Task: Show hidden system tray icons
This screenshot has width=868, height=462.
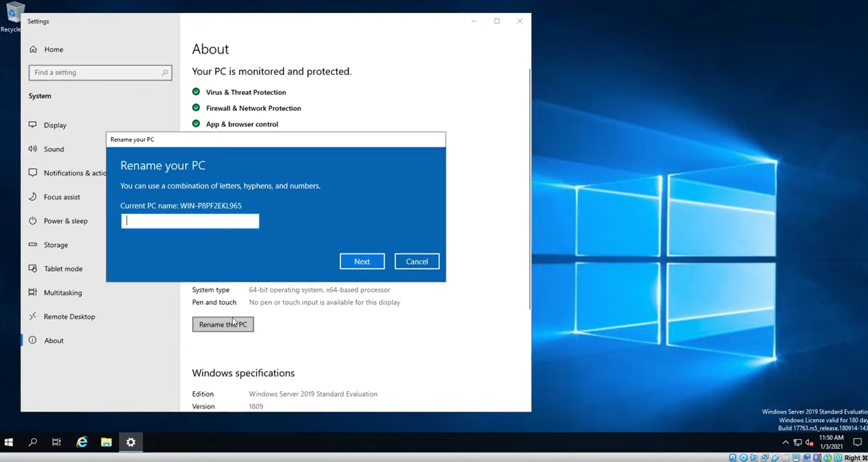Action: [785, 442]
